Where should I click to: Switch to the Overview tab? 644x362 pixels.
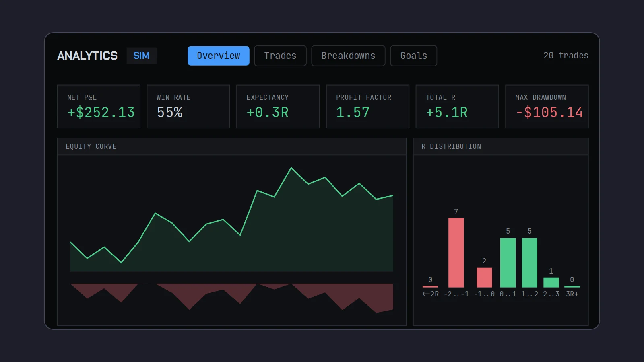pyautogui.click(x=218, y=56)
